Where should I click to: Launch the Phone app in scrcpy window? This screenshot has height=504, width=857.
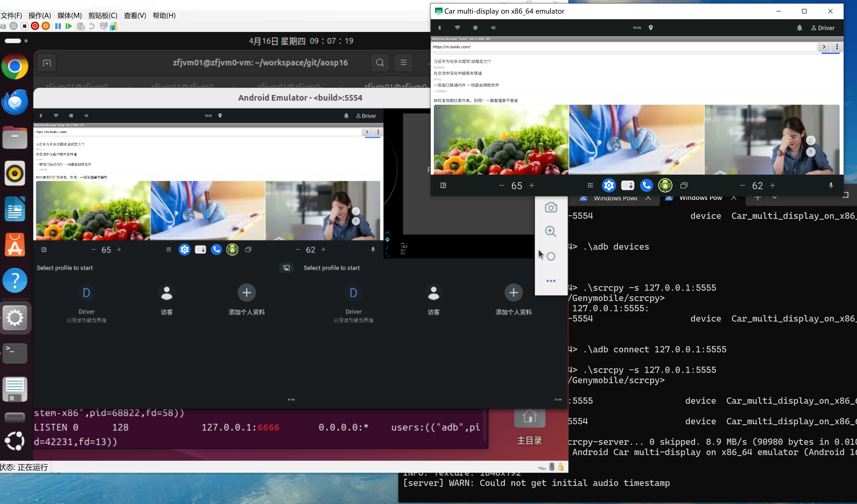646,186
